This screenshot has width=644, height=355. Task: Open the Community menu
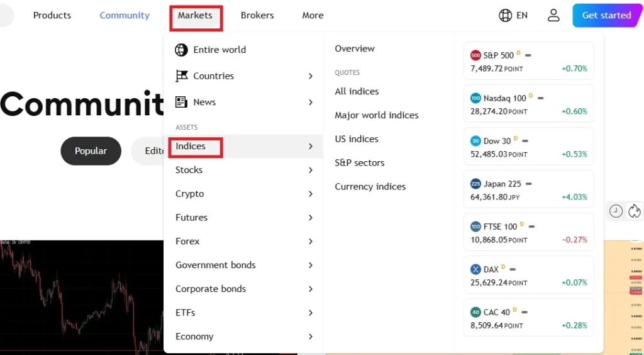pos(125,15)
